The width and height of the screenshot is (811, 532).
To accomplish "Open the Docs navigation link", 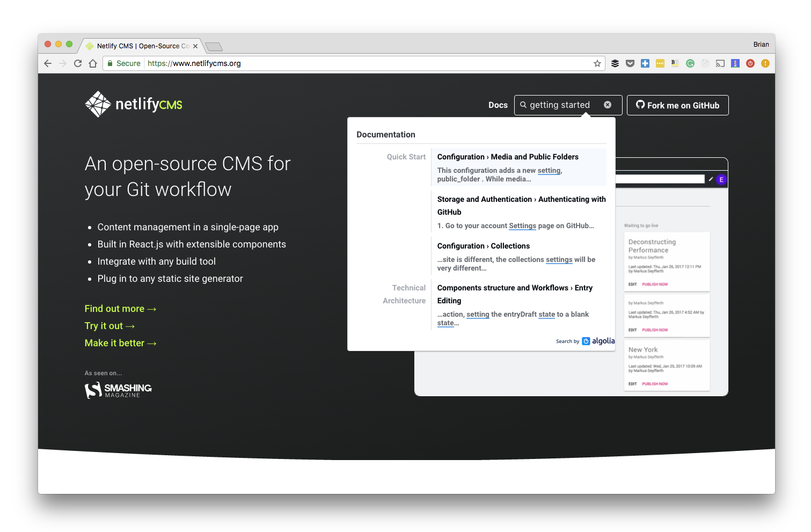I will pos(498,105).
